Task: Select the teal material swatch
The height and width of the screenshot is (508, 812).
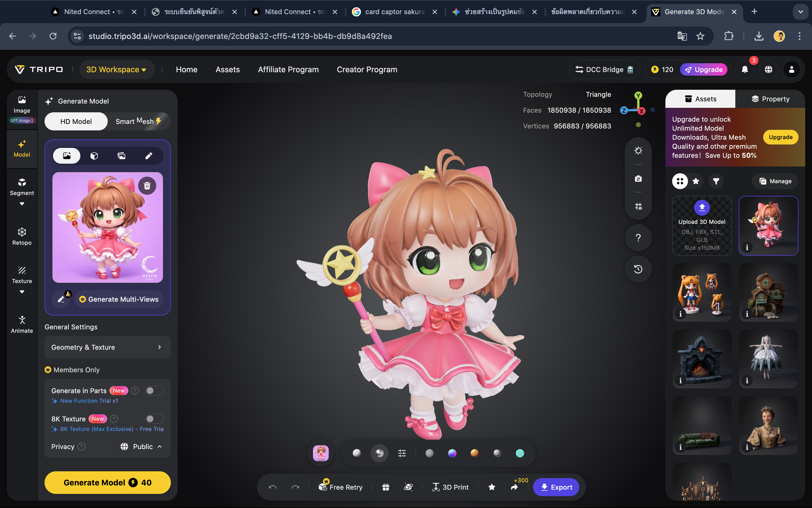Action: tap(520, 453)
